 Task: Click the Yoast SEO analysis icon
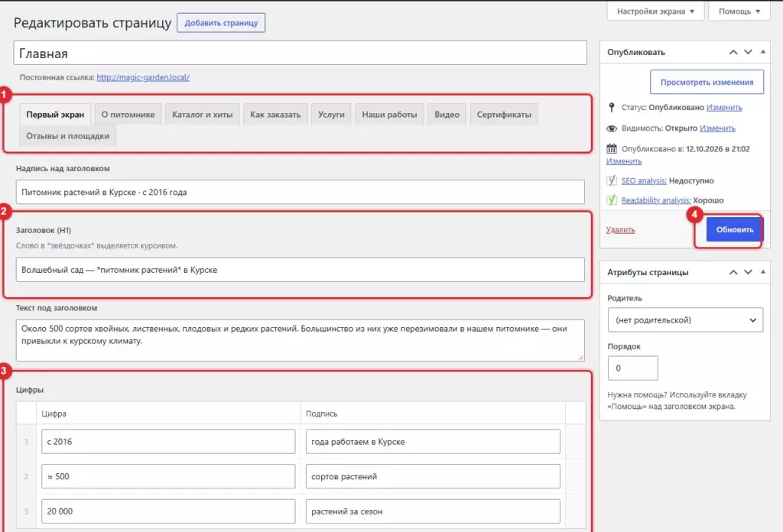click(611, 180)
